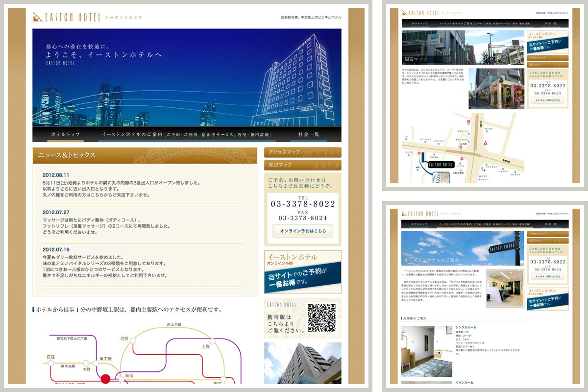
Task: Click the red Nakano-sakaue station marker on the route map
Action: pyautogui.click(x=105, y=378)
